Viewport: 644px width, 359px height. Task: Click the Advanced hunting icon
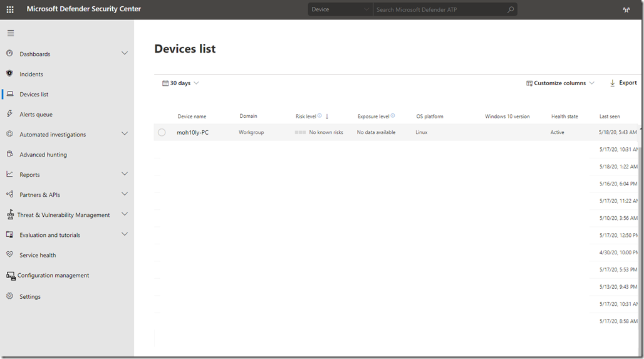click(10, 154)
